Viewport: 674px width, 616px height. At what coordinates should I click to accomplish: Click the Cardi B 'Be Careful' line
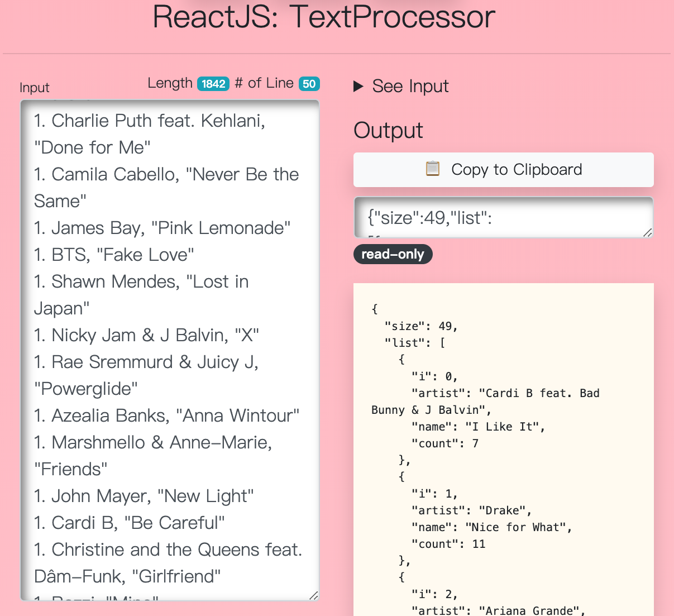(130, 523)
